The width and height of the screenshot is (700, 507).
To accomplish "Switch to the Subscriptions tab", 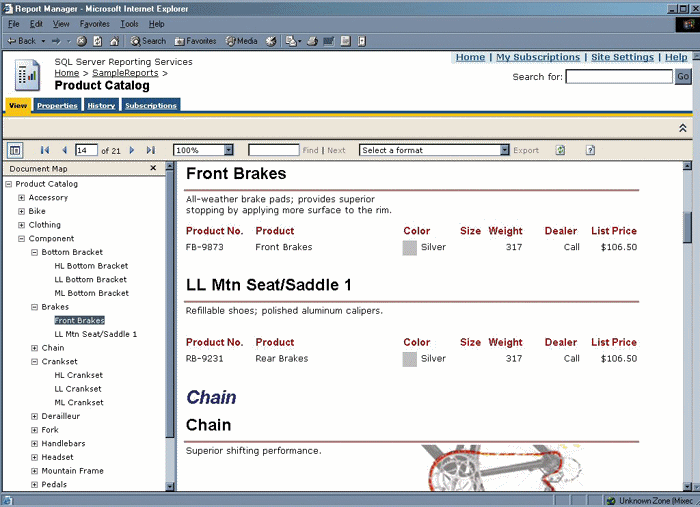I will [151, 105].
